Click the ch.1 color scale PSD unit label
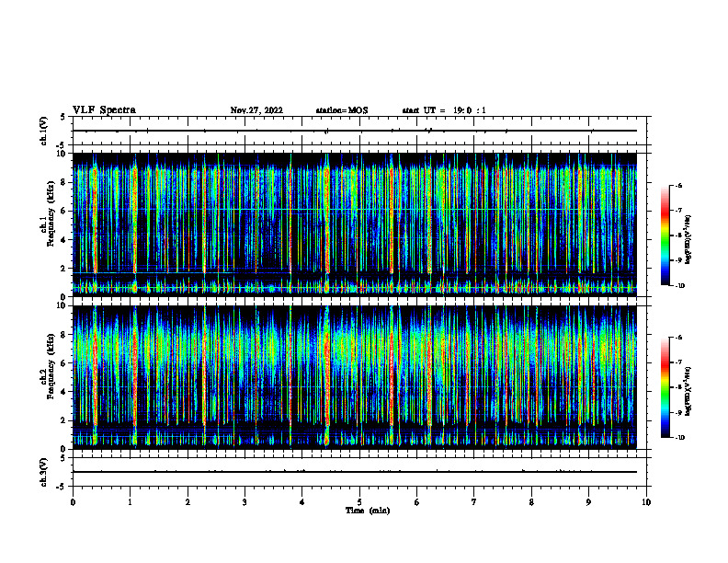The height and width of the screenshot is (563, 728). coord(688,239)
